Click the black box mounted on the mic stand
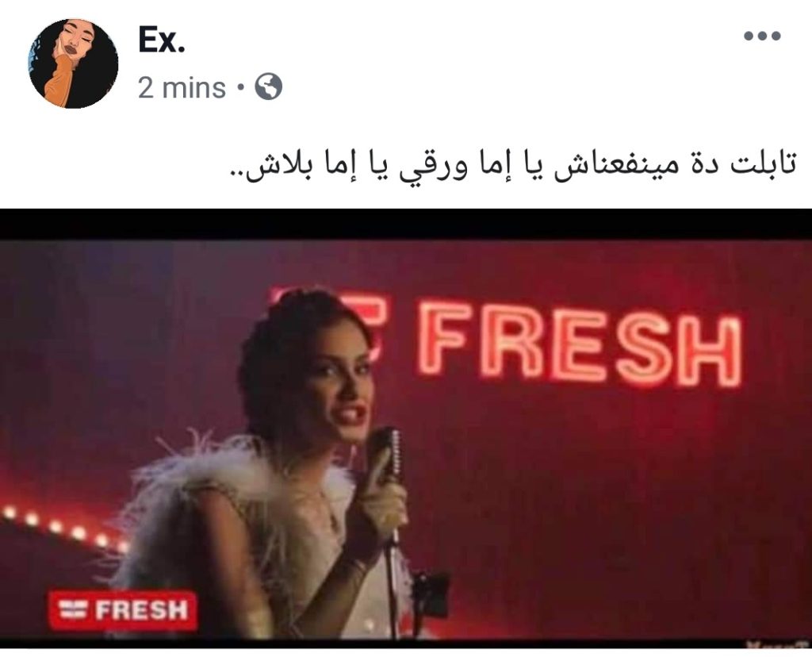This screenshot has height=657, width=812. [x=431, y=594]
